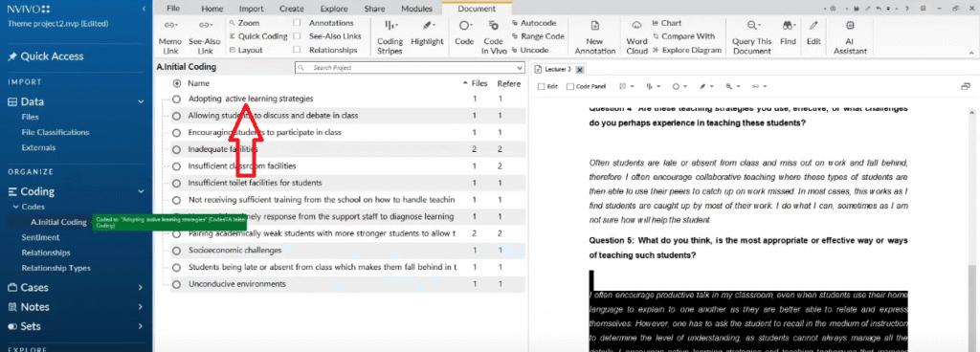Select circle beside Unconducive environments
The image size is (980, 352).
pyautogui.click(x=176, y=285)
